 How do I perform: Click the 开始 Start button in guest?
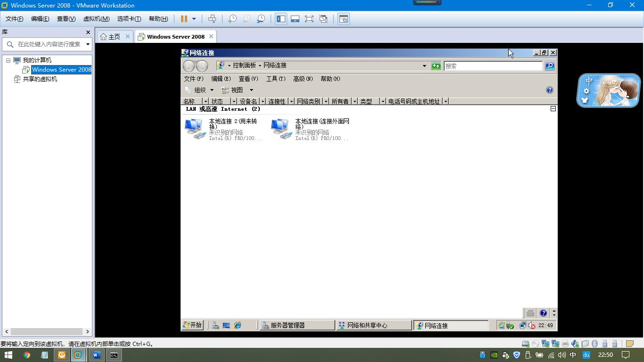tap(193, 325)
